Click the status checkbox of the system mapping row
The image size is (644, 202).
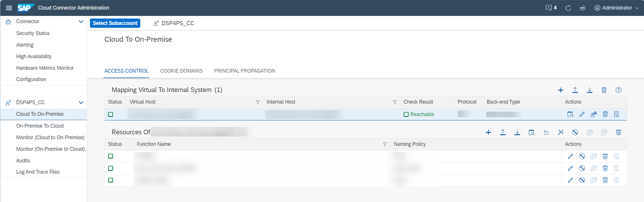(111, 114)
